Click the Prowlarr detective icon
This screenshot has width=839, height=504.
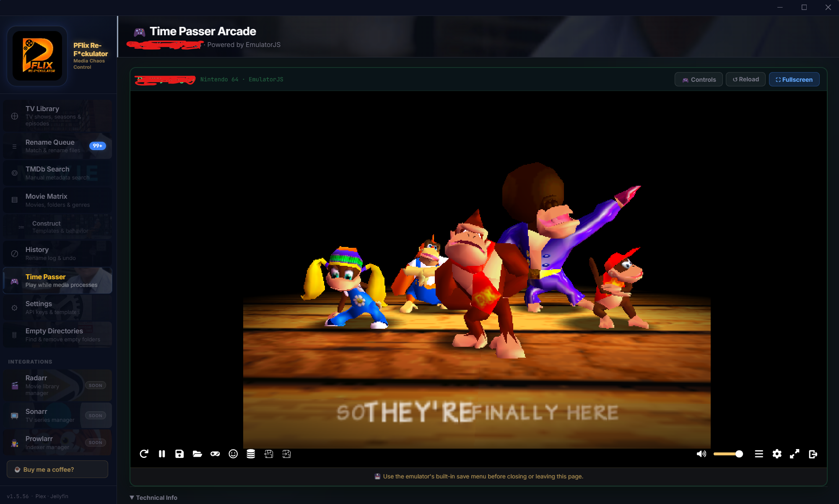click(x=15, y=443)
